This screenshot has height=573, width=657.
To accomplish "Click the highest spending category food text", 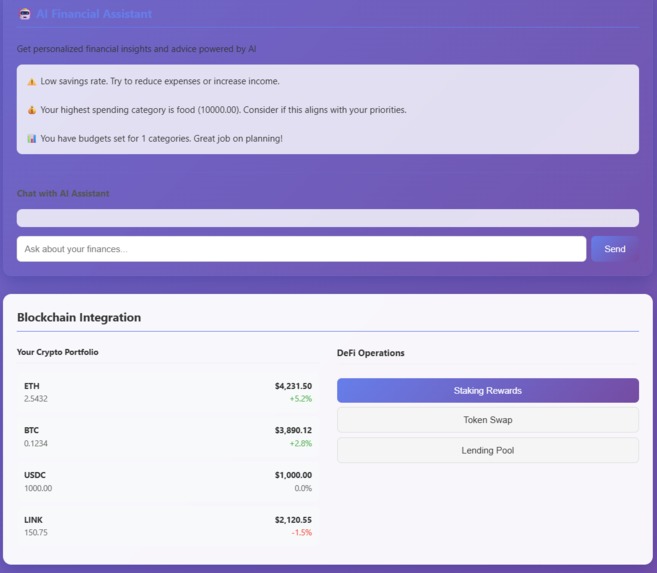I will (223, 110).
